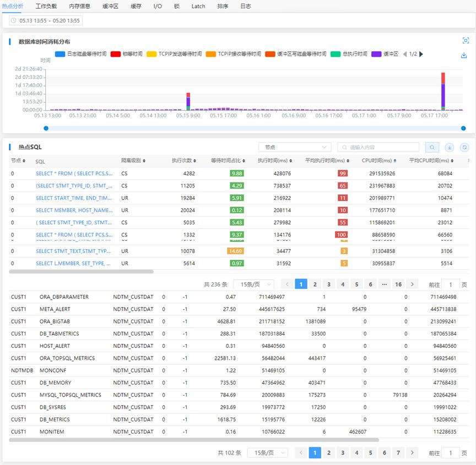This screenshot has height=465, width=476.
Task: Toggle 锁等时间 red legend series
Action: click(x=126, y=54)
